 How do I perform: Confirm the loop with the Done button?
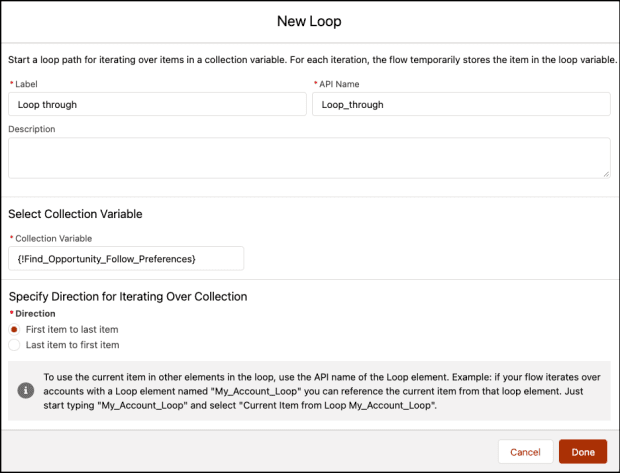click(x=583, y=452)
